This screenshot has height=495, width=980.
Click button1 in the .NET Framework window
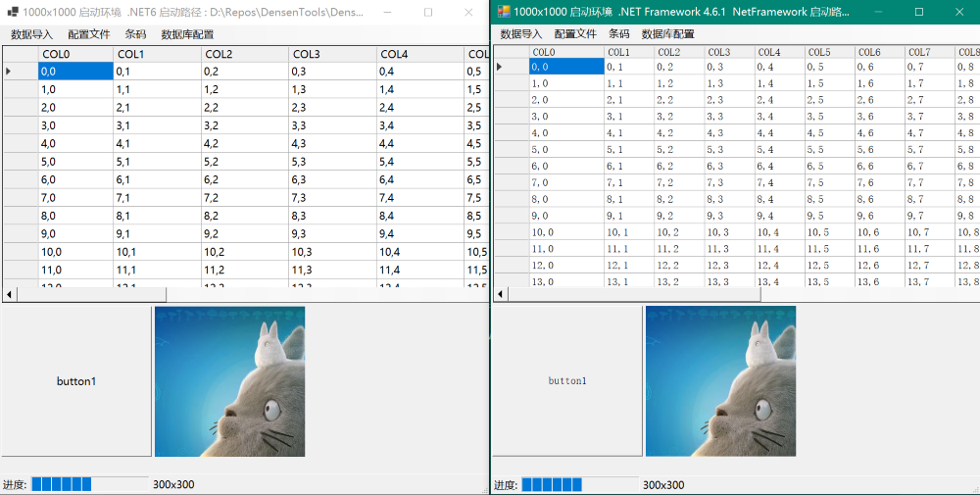(x=567, y=380)
